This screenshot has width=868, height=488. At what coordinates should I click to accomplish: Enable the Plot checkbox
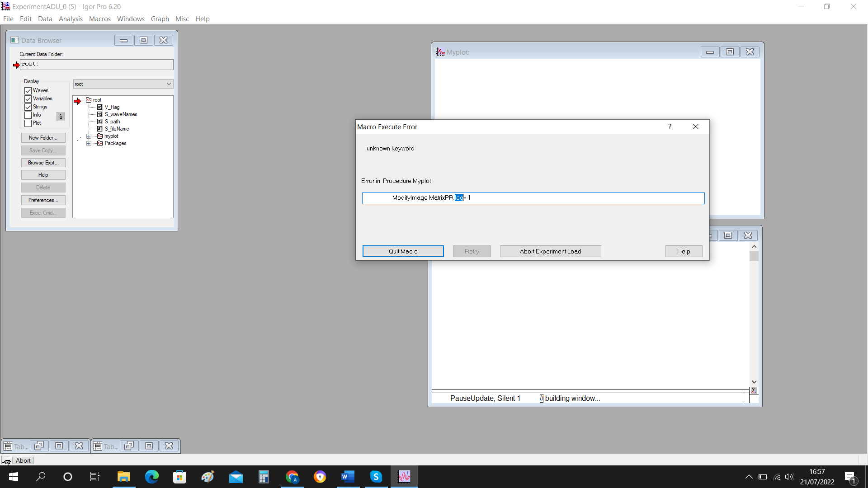coord(28,123)
